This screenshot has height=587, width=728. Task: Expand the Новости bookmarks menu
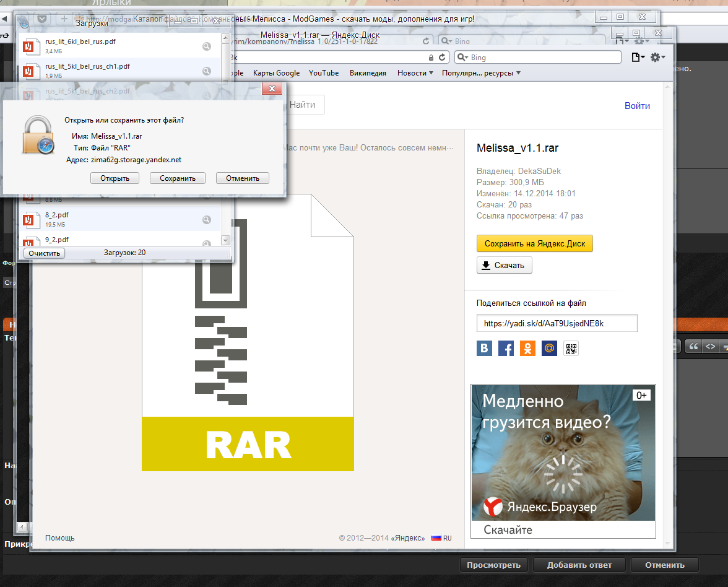click(415, 73)
